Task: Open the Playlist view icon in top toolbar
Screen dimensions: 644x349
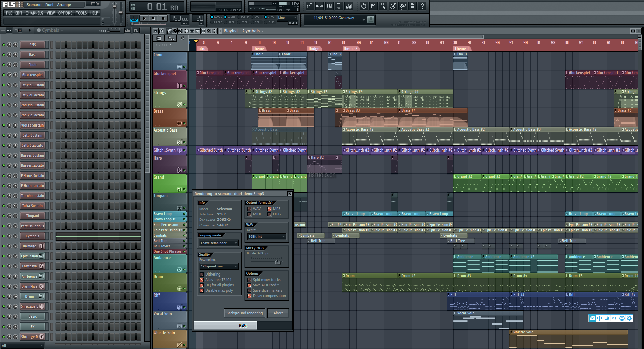Action: point(310,6)
